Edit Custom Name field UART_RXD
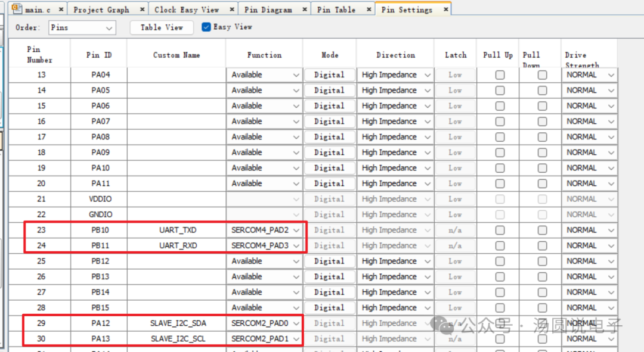The width and height of the screenshot is (644, 352). [x=177, y=246]
